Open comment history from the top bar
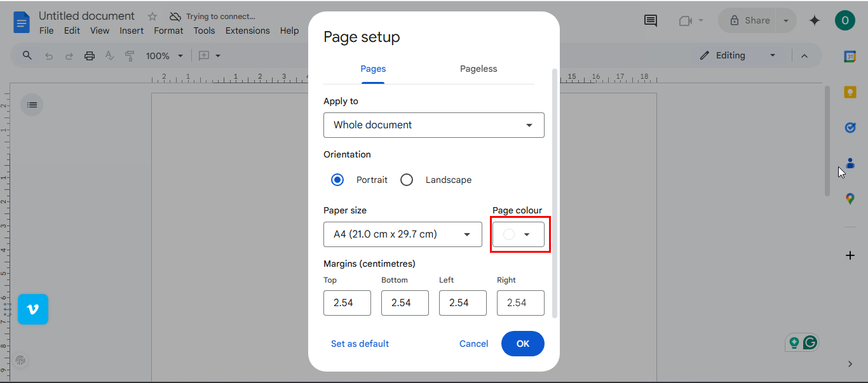 click(x=650, y=20)
